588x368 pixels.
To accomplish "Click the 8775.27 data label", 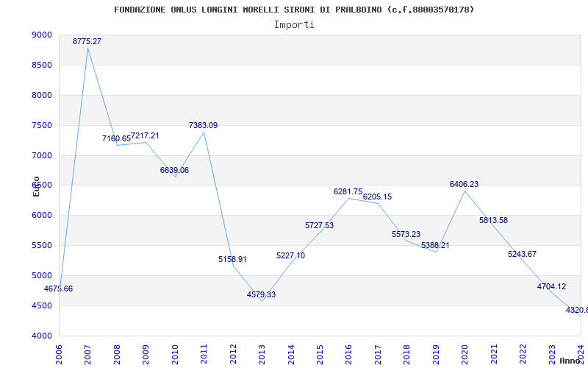I will click(87, 42).
